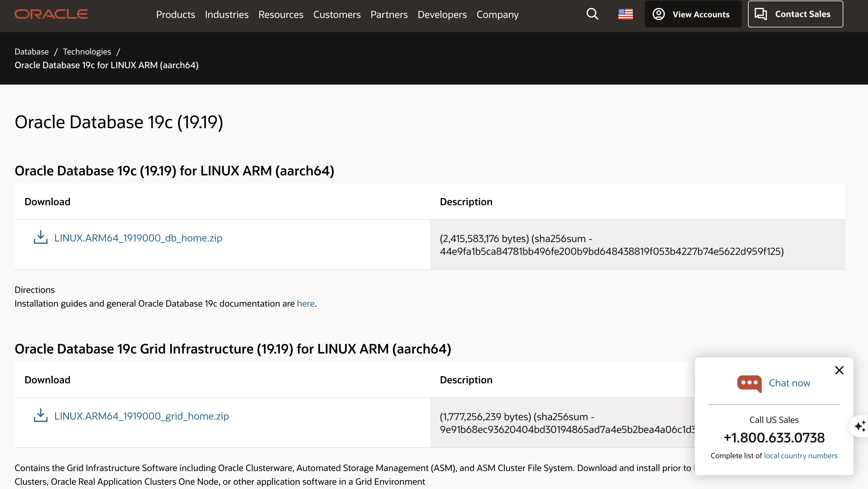Click the Oracle logo
868x489 pixels.
(51, 14)
